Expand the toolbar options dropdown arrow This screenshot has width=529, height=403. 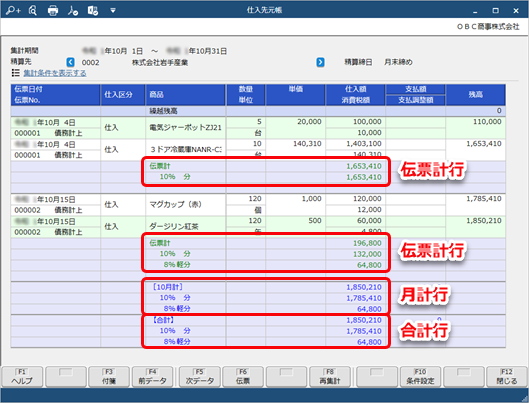tap(113, 10)
